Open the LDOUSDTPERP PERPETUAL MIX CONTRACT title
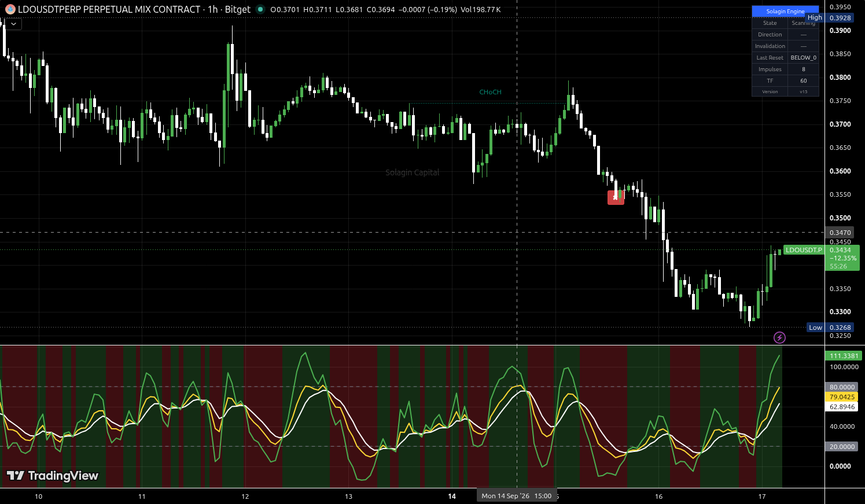 [x=109, y=9]
